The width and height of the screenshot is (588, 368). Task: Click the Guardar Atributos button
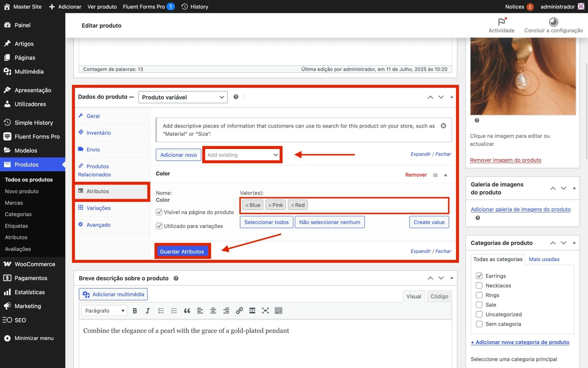[182, 251]
